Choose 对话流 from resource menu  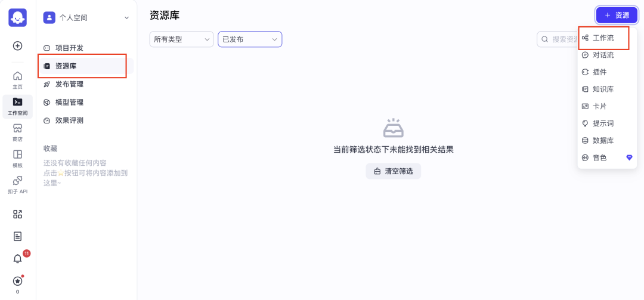(607, 55)
